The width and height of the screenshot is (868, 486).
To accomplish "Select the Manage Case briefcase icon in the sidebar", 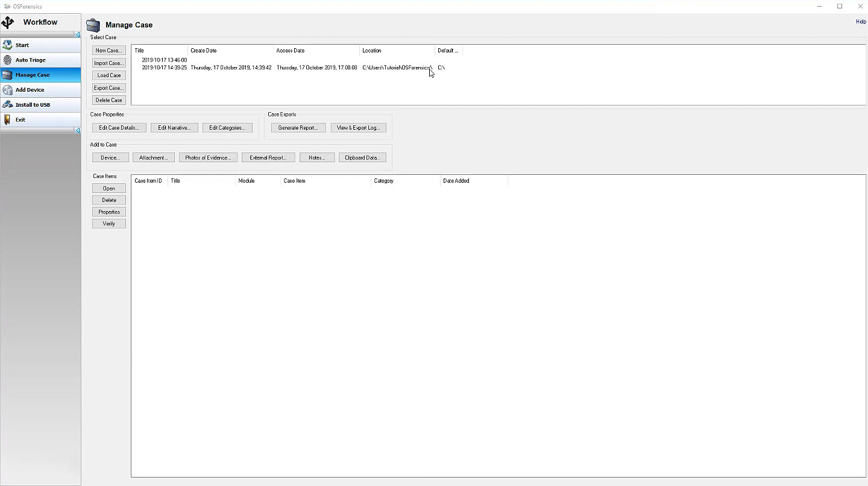I will [7, 75].
